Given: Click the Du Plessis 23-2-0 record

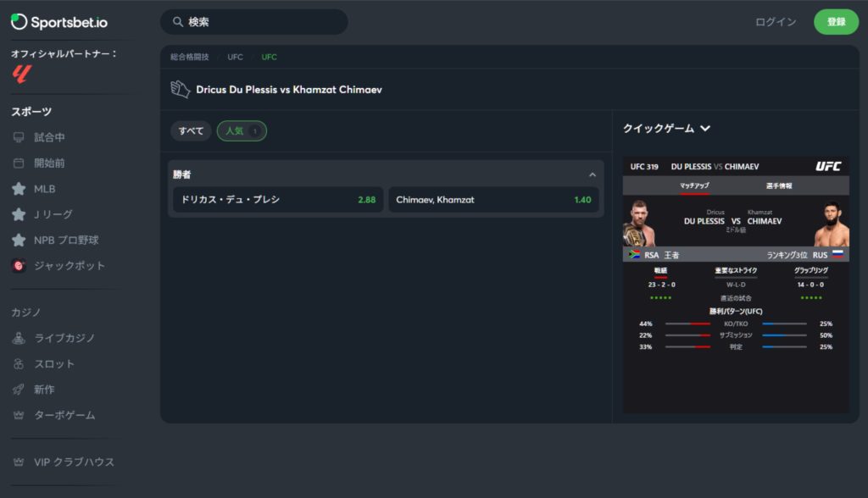Looking at the screenshot, I should click(x=661, y=285).
